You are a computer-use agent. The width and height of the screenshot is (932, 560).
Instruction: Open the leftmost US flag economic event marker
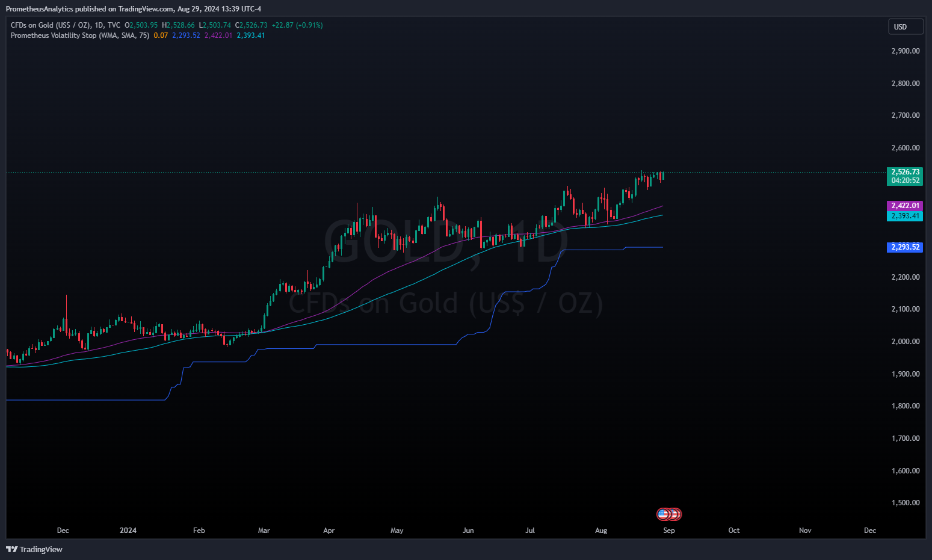[663, 514]
